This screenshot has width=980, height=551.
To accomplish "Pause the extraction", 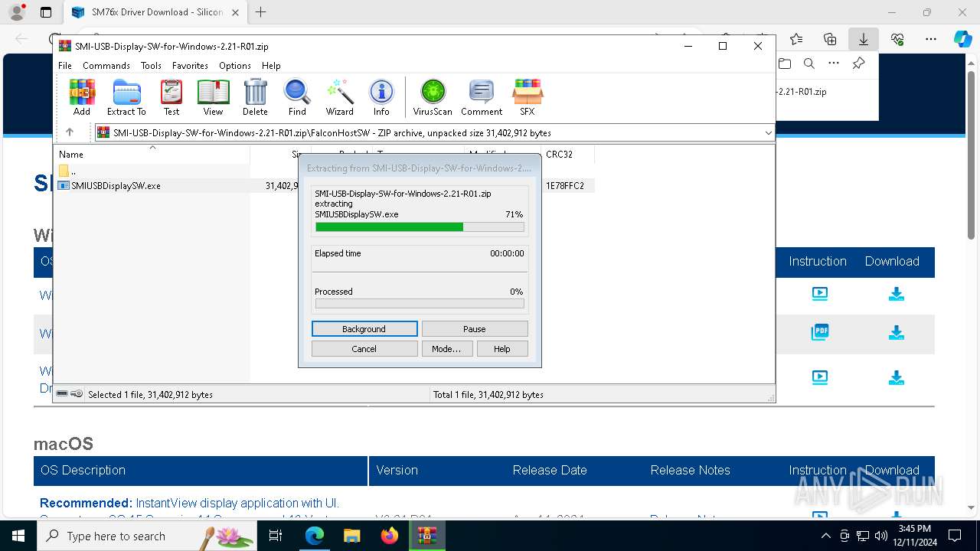I will [475, 329].
